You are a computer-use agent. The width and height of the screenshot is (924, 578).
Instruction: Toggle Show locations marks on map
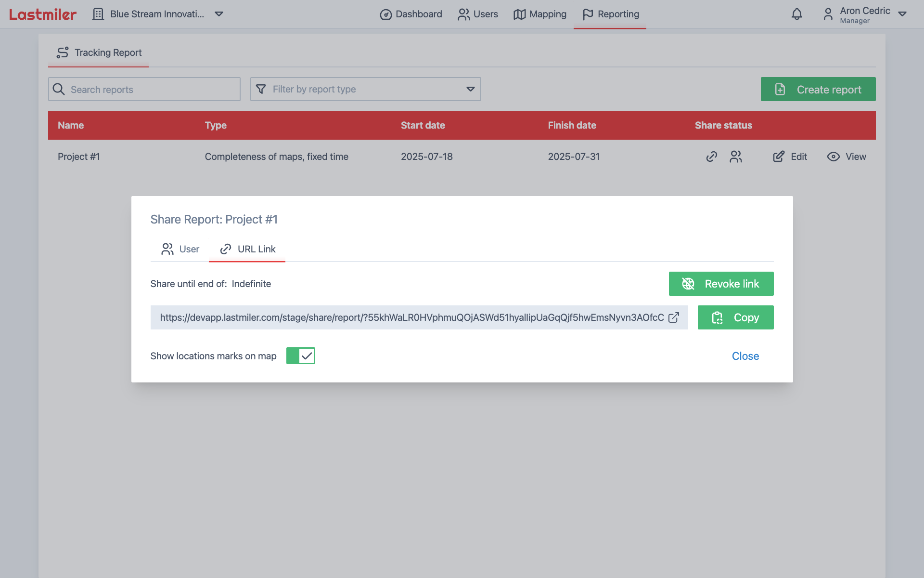pos(300,356)
